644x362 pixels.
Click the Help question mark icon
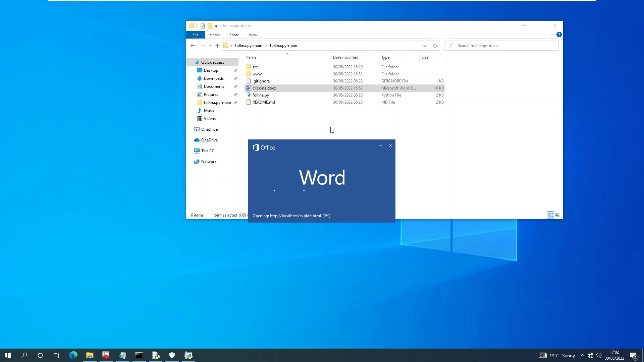[559, 35]
